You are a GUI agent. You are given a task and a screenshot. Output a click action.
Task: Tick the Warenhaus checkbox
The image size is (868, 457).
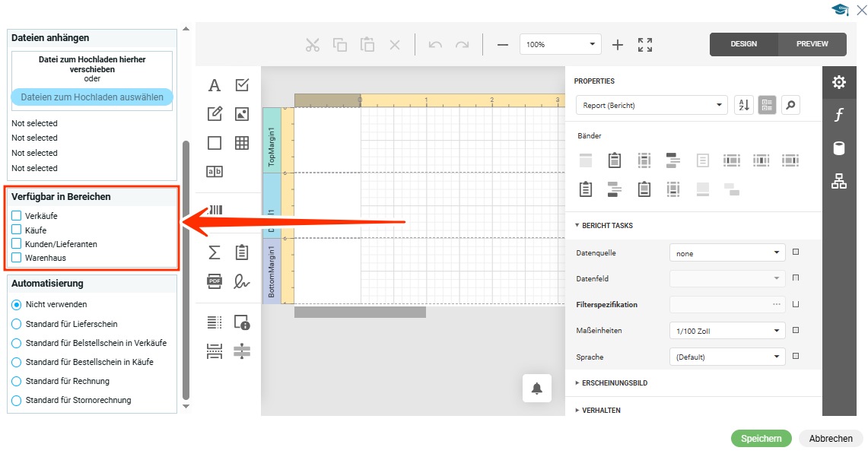tap(17, 258)
